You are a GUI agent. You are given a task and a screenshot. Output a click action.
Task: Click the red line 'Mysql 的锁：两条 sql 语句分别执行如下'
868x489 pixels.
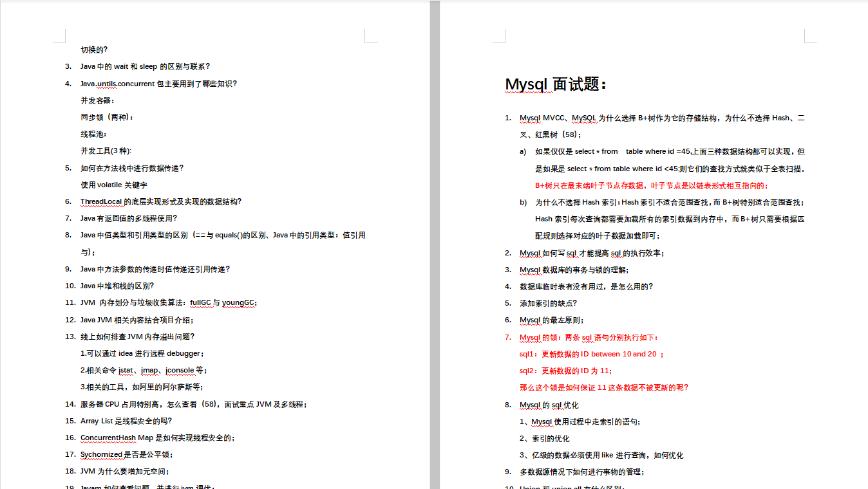click(589, 337)
